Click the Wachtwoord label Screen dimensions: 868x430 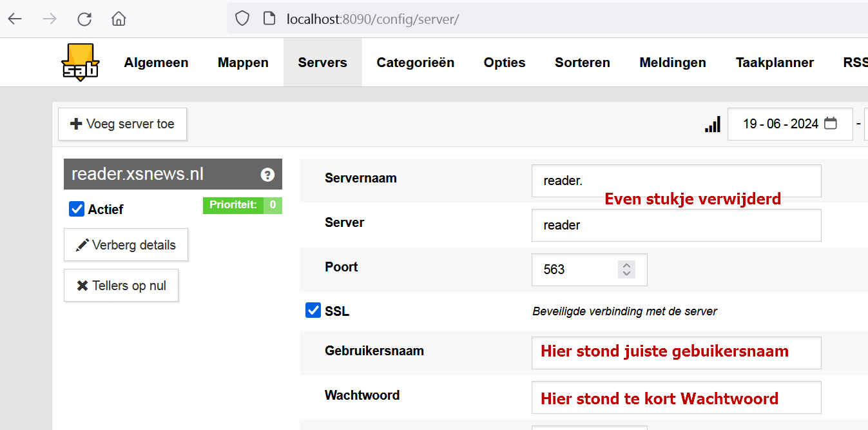click(362, 395)
